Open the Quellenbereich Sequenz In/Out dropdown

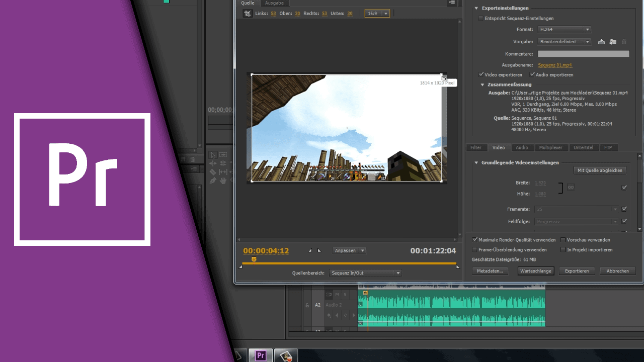tap(365, 273)
